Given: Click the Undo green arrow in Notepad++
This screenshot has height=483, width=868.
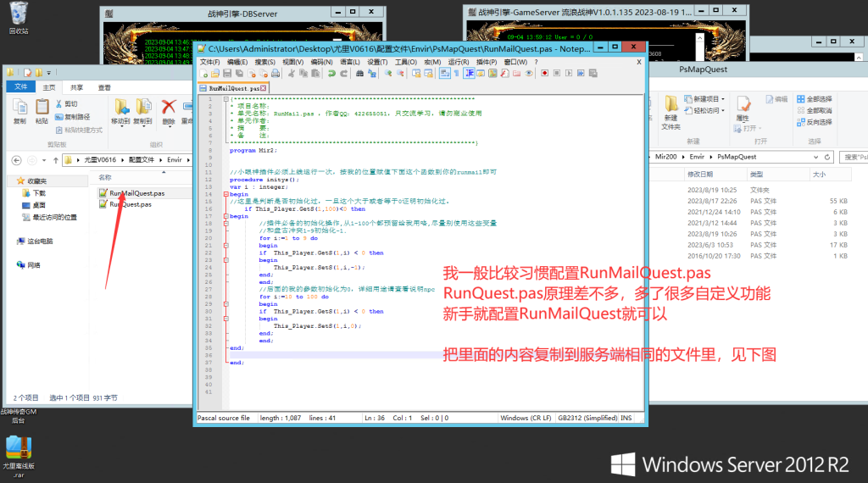Looking at the screenshot, I should (331, 73).
